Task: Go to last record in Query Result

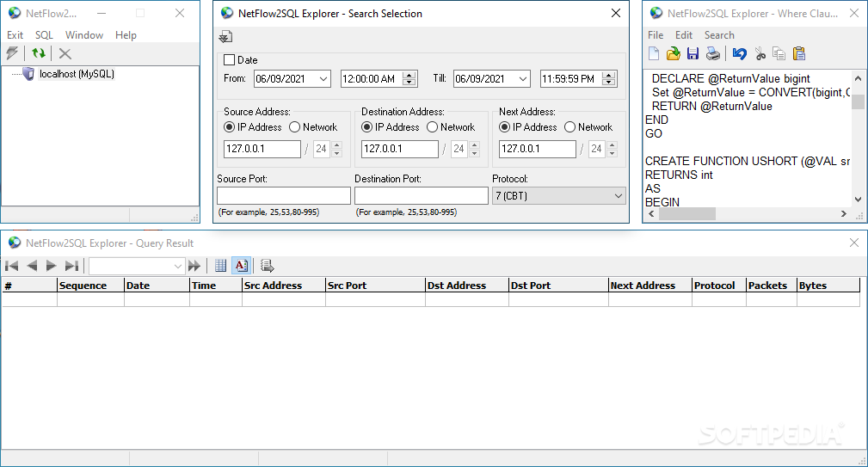Action: [x=71, y=266]
